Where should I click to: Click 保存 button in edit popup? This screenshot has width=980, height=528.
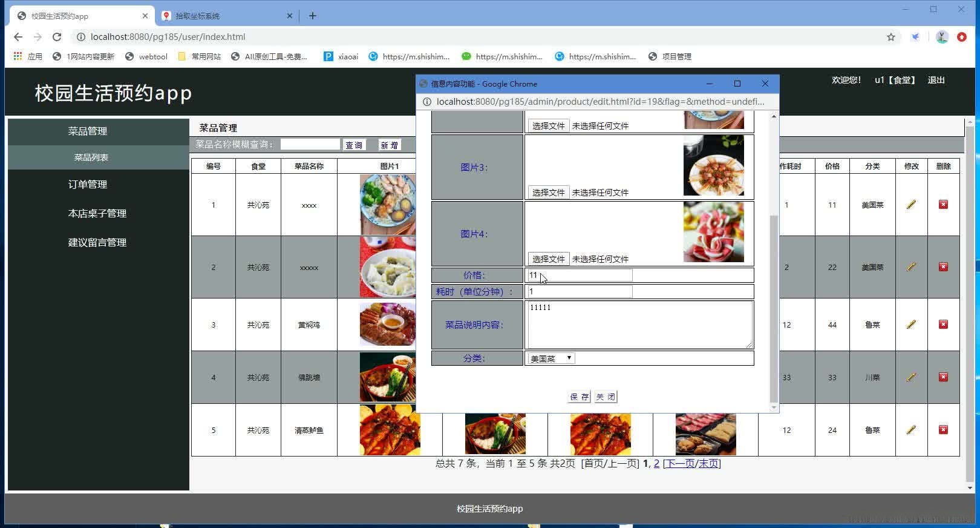tap(579, 397)
